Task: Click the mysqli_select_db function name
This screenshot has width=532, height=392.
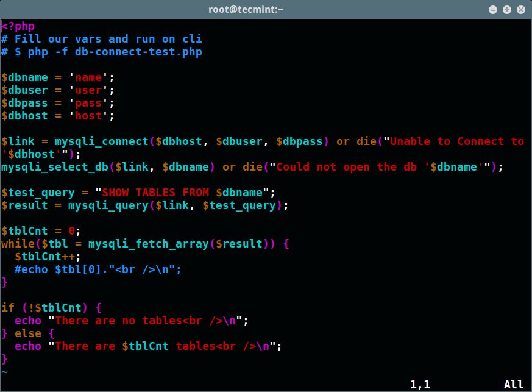Action: point(55,167)
